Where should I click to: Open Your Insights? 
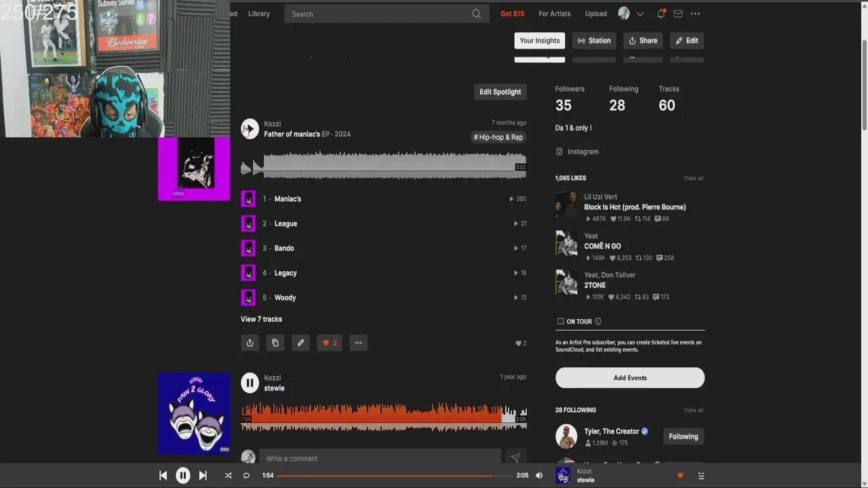coord(540,41)
